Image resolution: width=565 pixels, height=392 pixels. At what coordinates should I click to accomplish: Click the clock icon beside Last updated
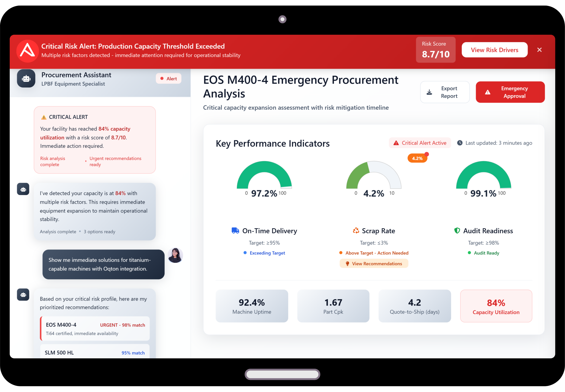coord(459,143)
